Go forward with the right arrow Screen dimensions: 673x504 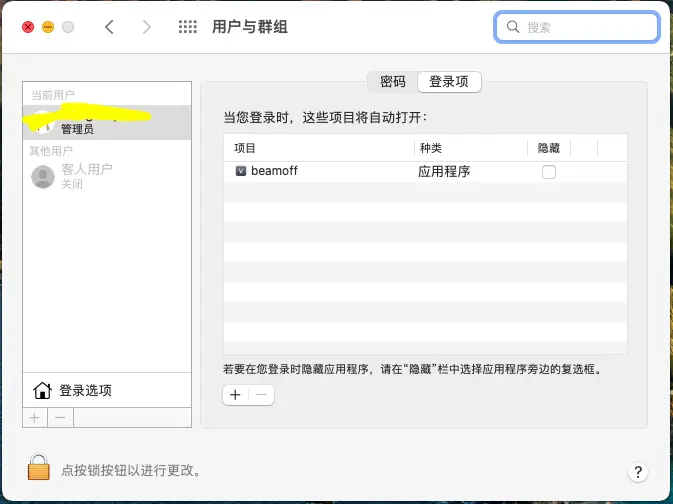[147, 27]
